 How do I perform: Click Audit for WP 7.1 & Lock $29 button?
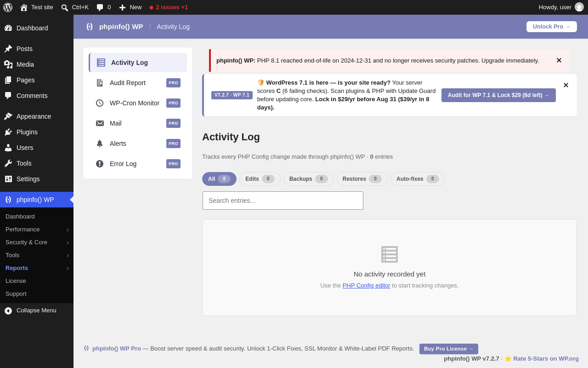(x=498, y=95)
